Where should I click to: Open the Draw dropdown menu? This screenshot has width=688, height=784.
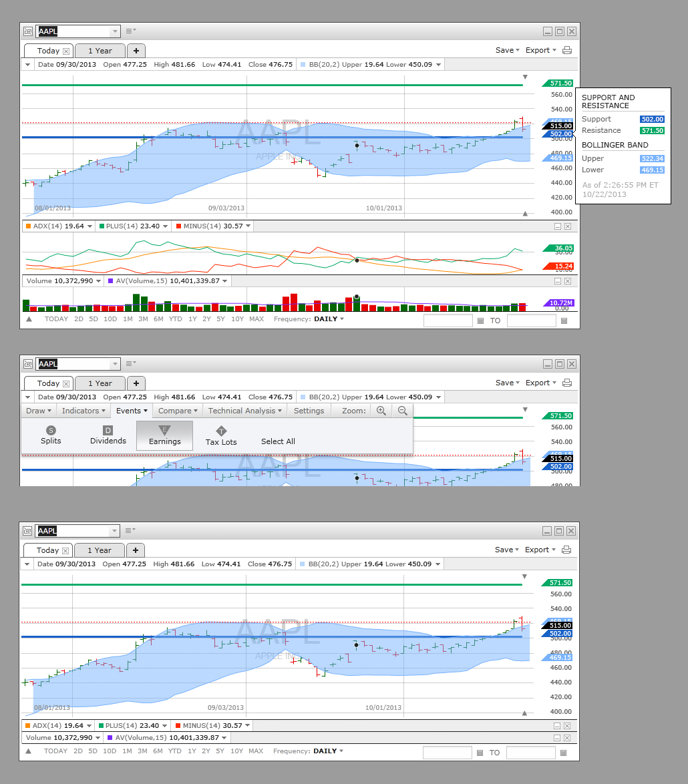(x=39, y=411)
